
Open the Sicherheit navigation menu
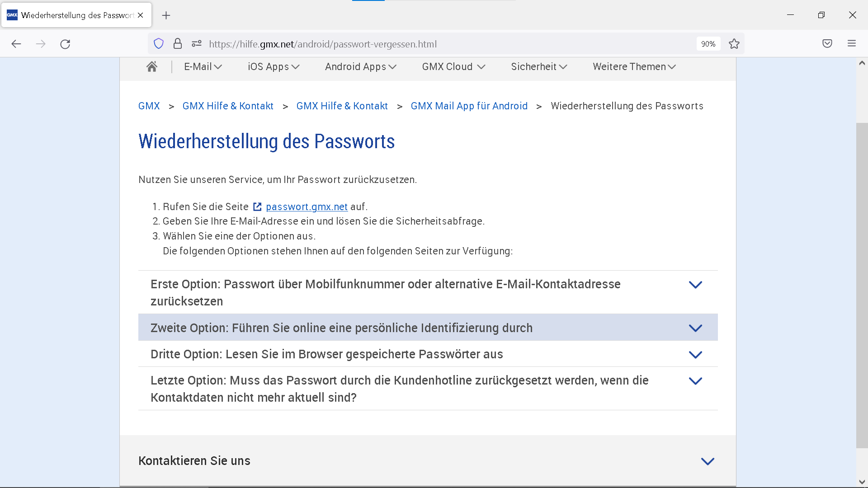tap(539, 67)
